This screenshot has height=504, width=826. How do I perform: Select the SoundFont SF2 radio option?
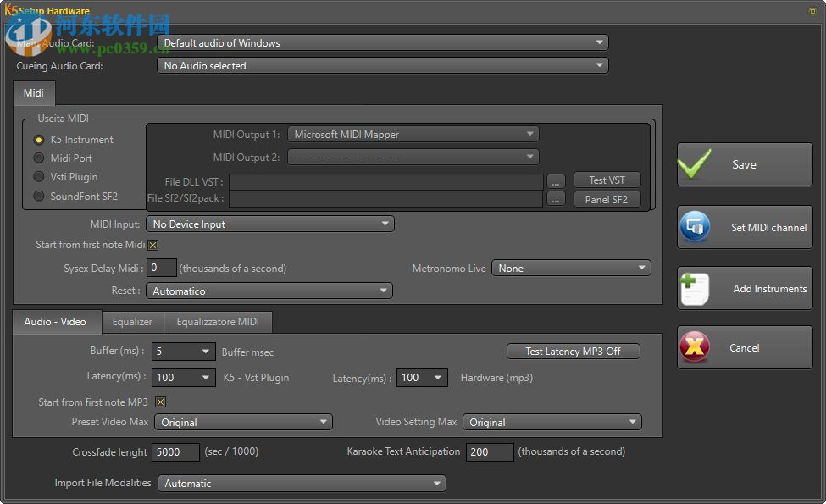point(38,196)
